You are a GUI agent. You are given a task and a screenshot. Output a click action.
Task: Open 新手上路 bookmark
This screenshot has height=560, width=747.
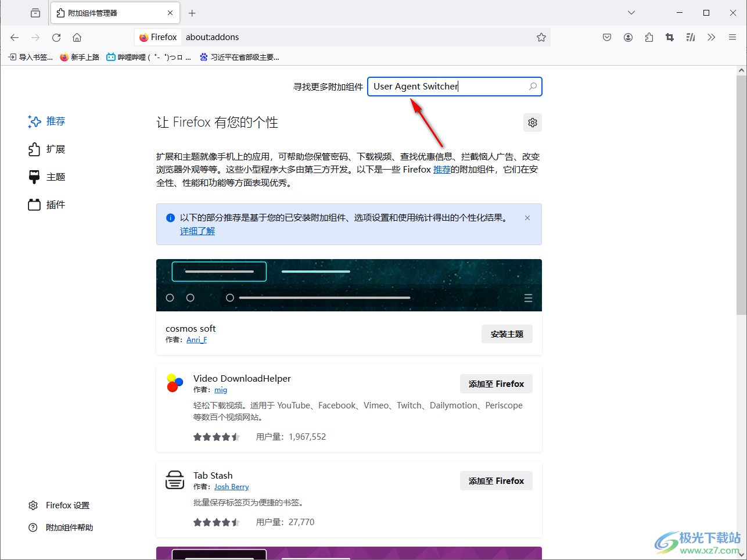coord(80,57)
